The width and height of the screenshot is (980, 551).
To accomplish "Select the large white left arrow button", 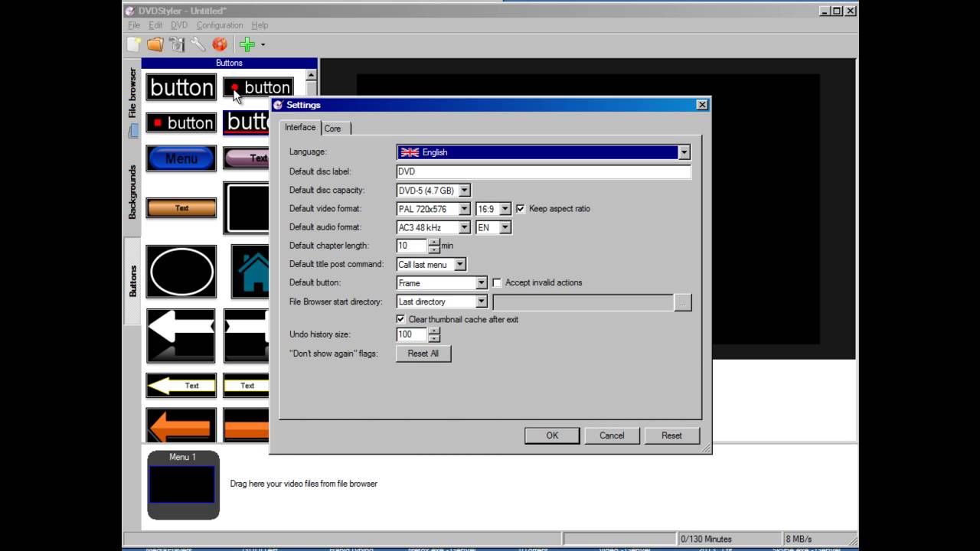I will pos(181,335).
